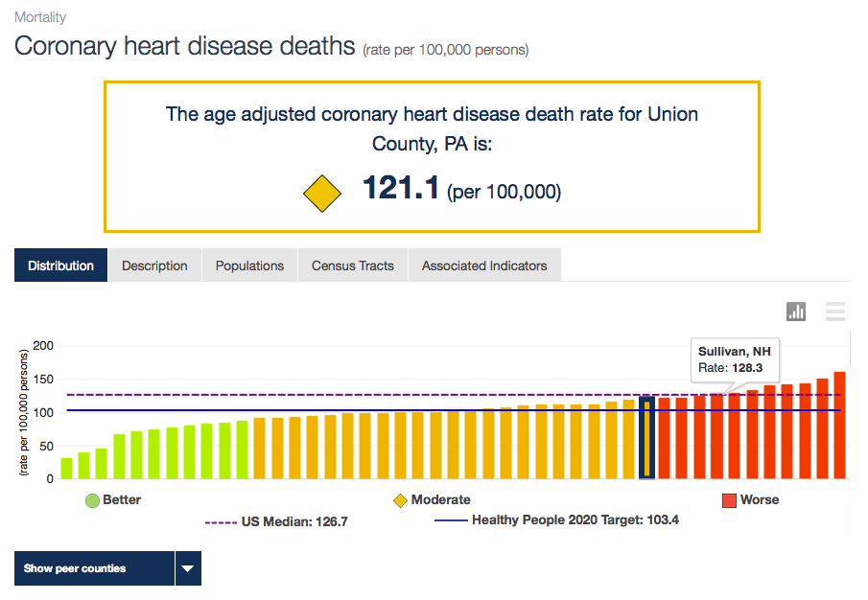The width and height of the screenshot is (868, 600).
Task: View the Associated Indicators tab
Action: tap(484, 265)
